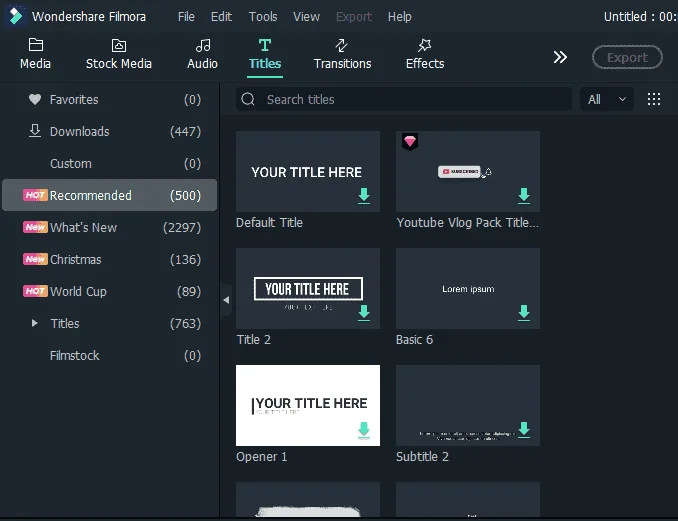678x521 pixels.
Task: Select the Downloads category
Action: pyautogui.click(x=109, y=131)
